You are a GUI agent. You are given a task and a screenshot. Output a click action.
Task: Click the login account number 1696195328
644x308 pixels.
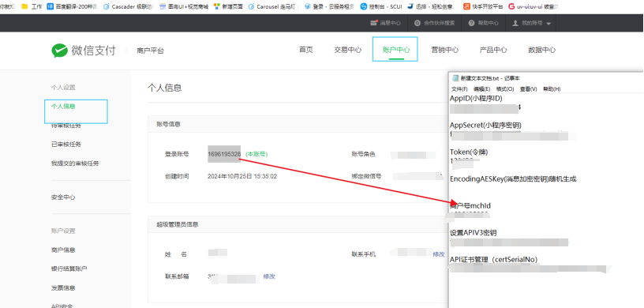(x=224, y=154)
